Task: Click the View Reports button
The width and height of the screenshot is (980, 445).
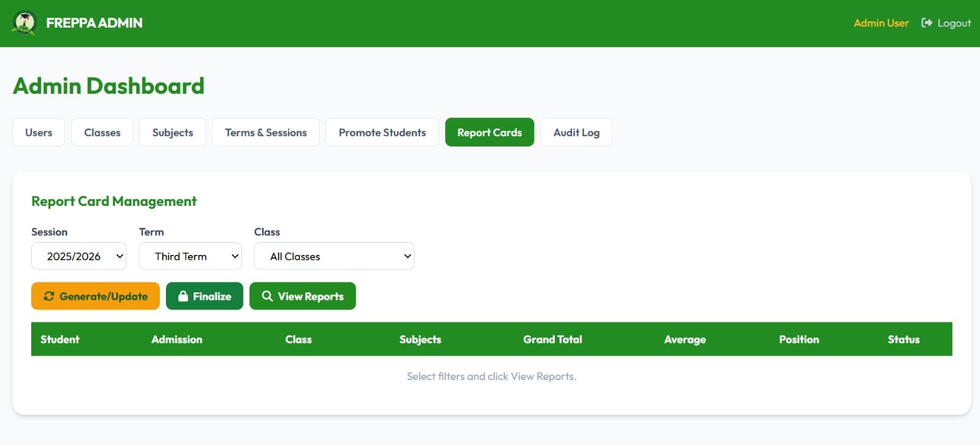Action: point(303,296)
